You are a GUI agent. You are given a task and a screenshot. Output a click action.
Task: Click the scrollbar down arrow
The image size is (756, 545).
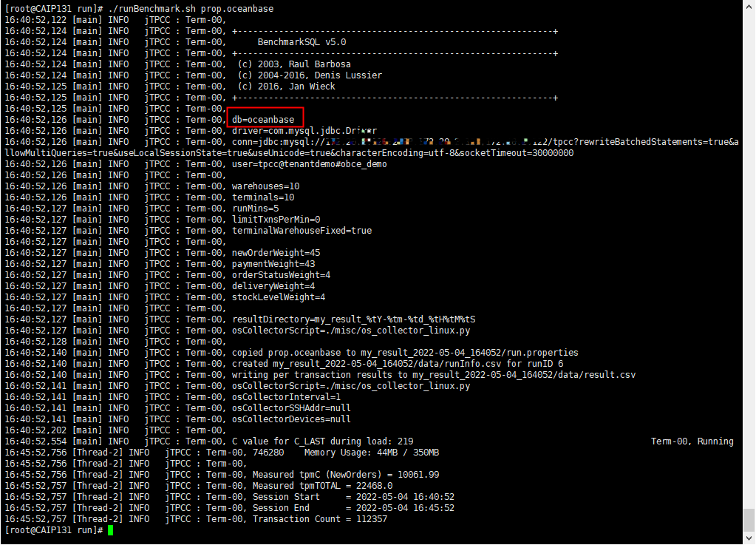[x=749, y=538]
